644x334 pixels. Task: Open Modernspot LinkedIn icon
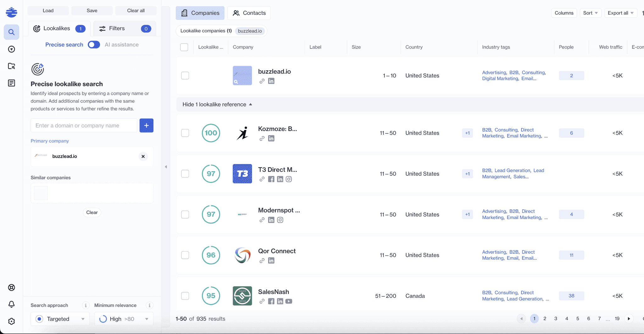pos(271,220)
